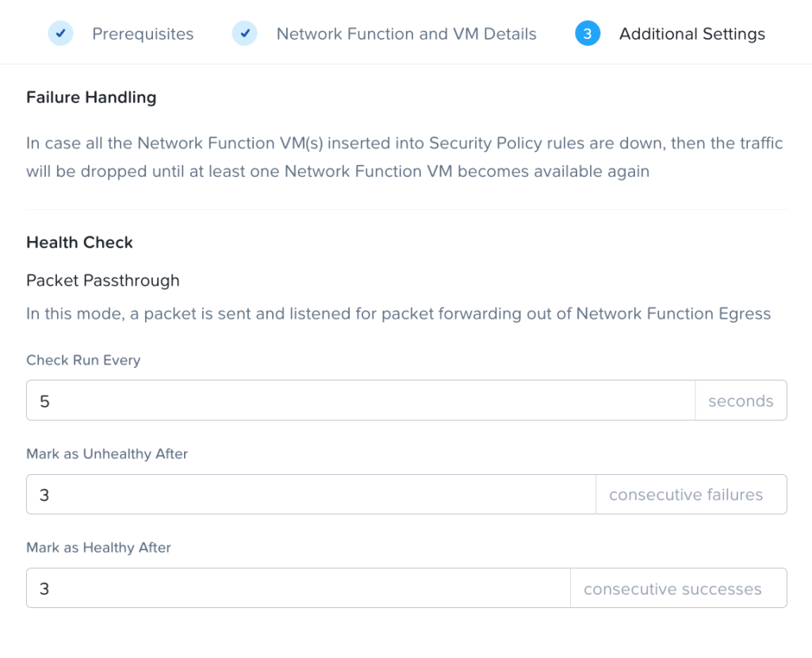Screen dimensions: 812x658
Task: Click the Failure Handling heading
Action: [91, 98]
